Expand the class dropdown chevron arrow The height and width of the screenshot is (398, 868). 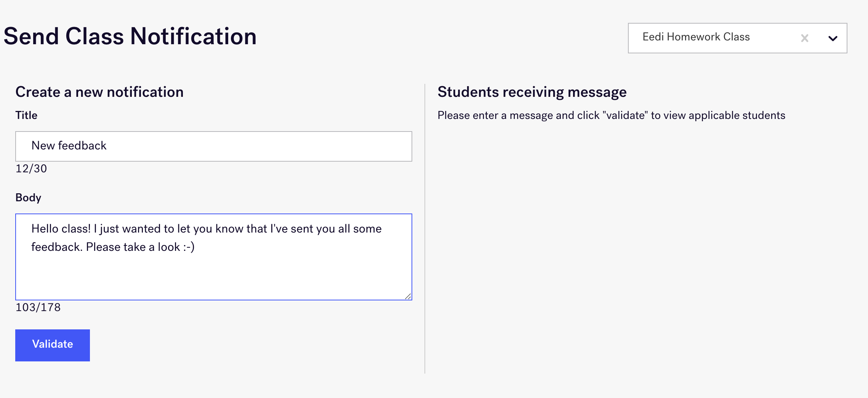coord(833,38)
